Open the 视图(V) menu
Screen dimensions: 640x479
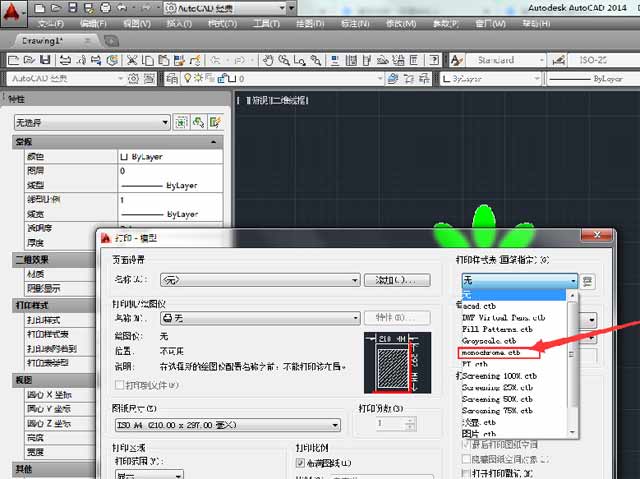(137, 24)
